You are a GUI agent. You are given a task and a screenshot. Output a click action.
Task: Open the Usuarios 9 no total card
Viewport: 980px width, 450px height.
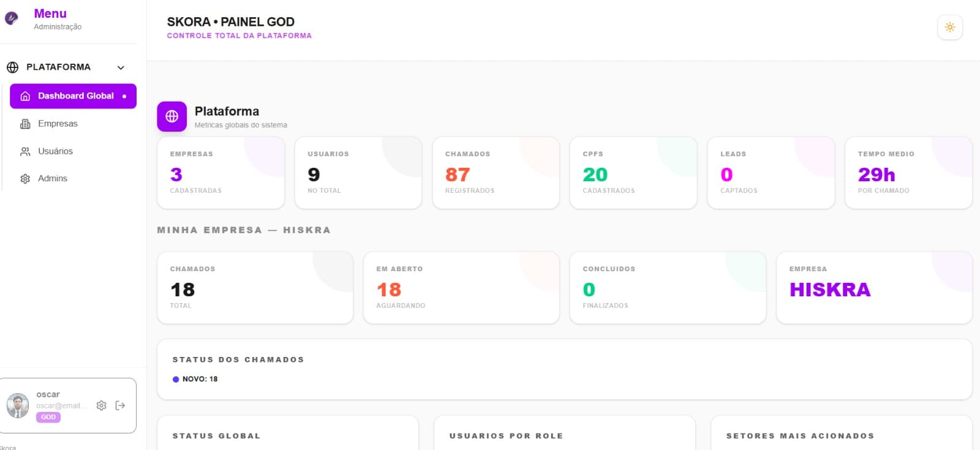point(358,173)
